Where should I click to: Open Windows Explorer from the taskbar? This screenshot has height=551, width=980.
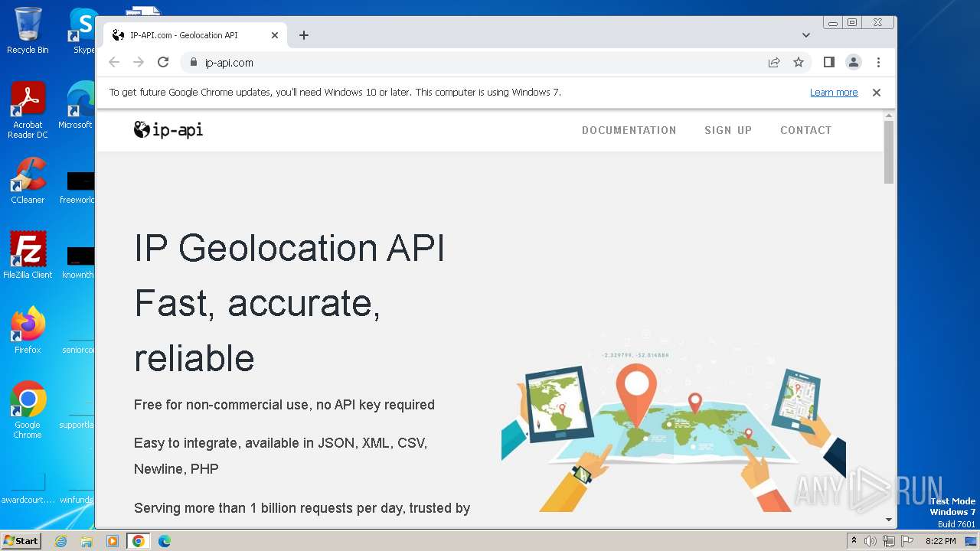[87, 541]
